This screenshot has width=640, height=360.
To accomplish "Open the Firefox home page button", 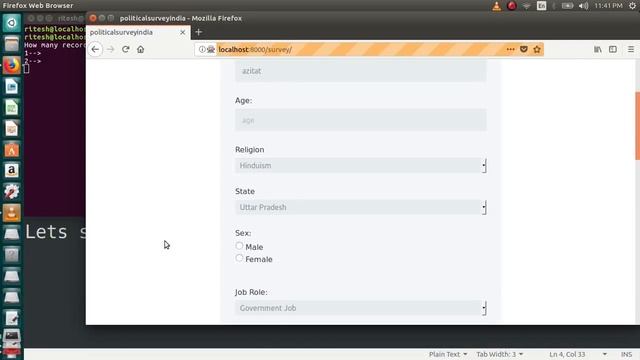I will (140, 49).
